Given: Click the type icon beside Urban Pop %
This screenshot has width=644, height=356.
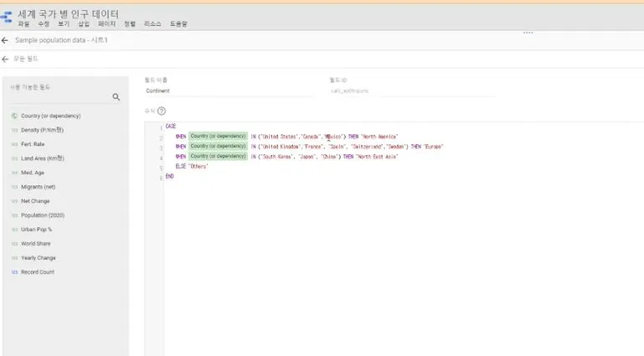Looking at the screenshot, I should [x=14, y=230].
